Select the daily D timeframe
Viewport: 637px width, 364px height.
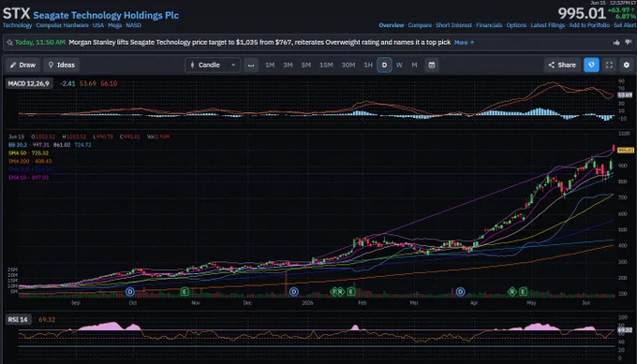384,65
